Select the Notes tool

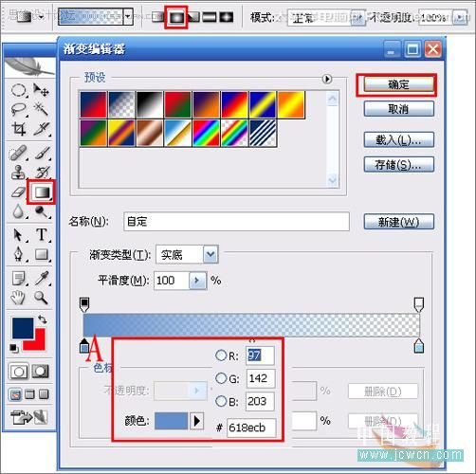point(18,278)
